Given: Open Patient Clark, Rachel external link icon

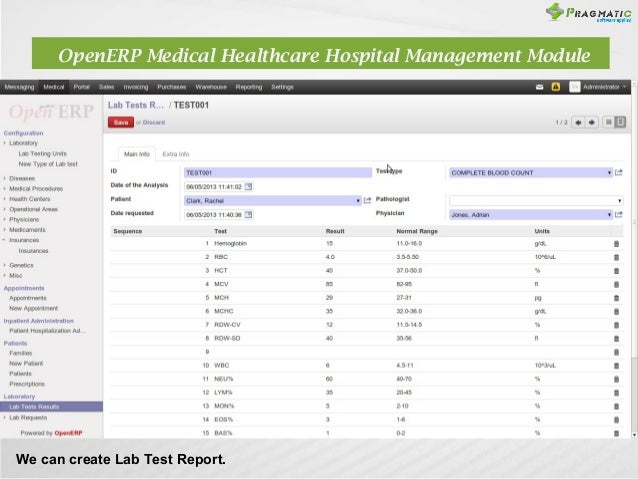Looking at the screenshot, I should pyautogui.click(x=367, y=200).
